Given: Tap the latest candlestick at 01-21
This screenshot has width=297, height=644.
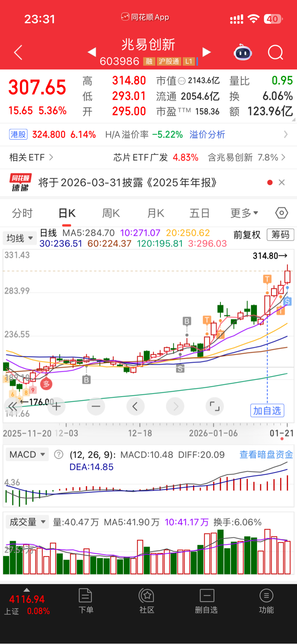Looking at the screenshot, I should pos(287,276).
